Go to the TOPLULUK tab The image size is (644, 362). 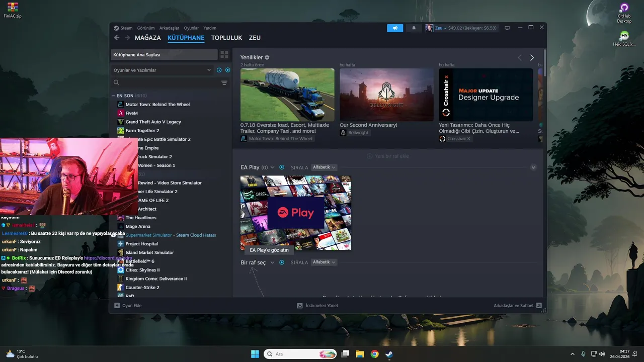(x=226, y=38)
